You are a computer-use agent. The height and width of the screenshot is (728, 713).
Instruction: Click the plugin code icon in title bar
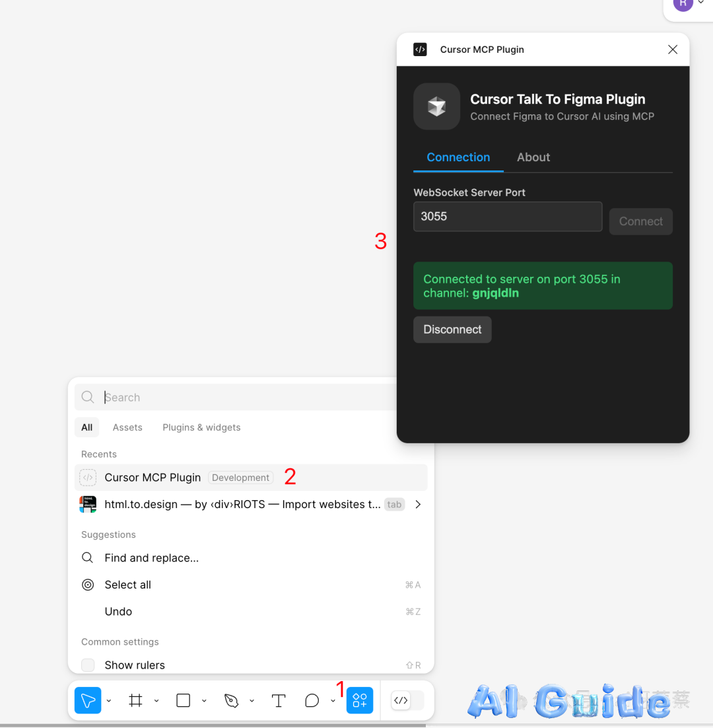coord(420,49)
